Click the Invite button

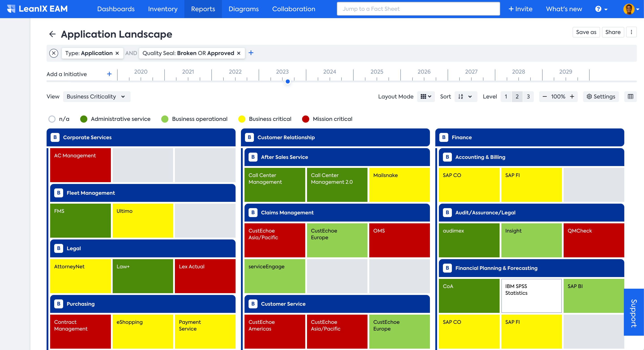click(520, 9)
